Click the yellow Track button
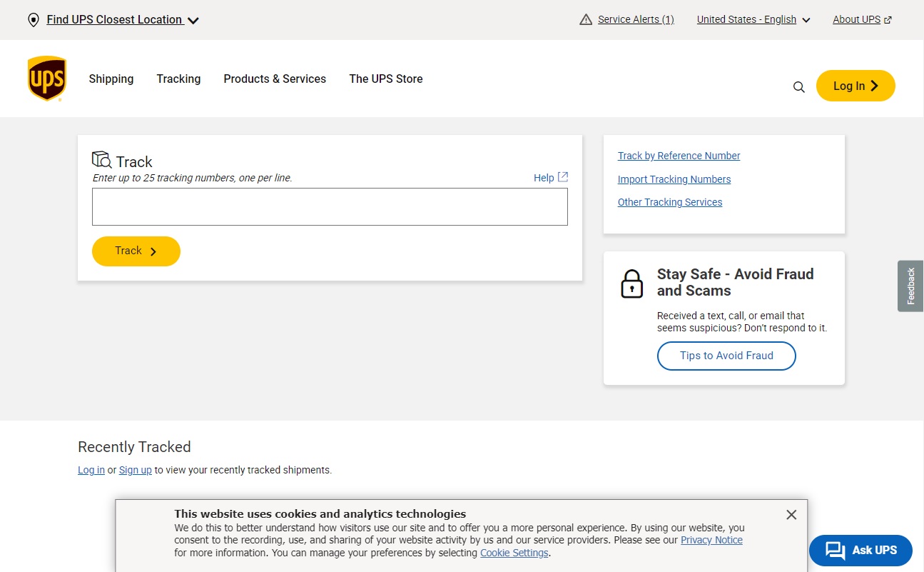The image size is (924, 572). tap(136, 251)
